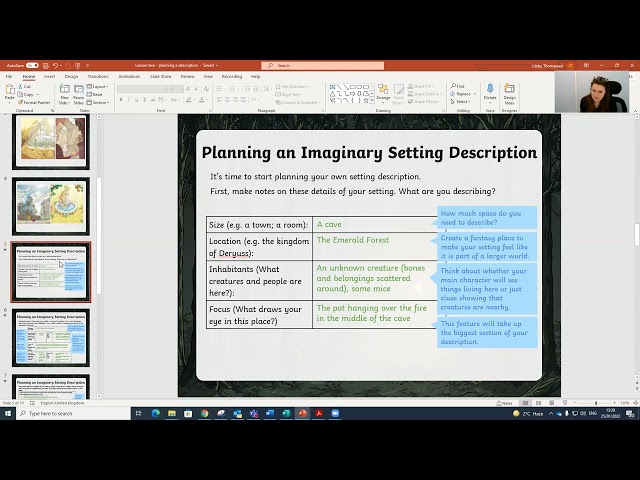Open Zoom app from taskbar

335,413
